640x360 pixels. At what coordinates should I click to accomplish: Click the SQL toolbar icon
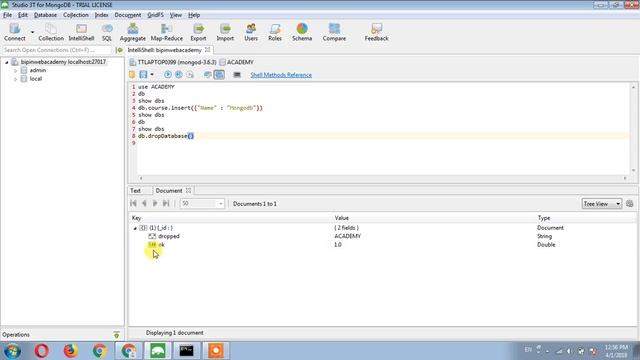pos(107,32)
